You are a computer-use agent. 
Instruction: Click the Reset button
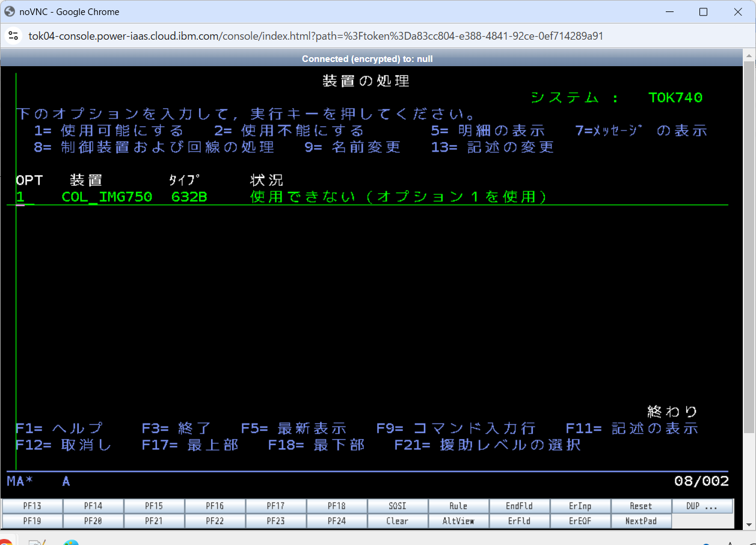coord(641,506)
